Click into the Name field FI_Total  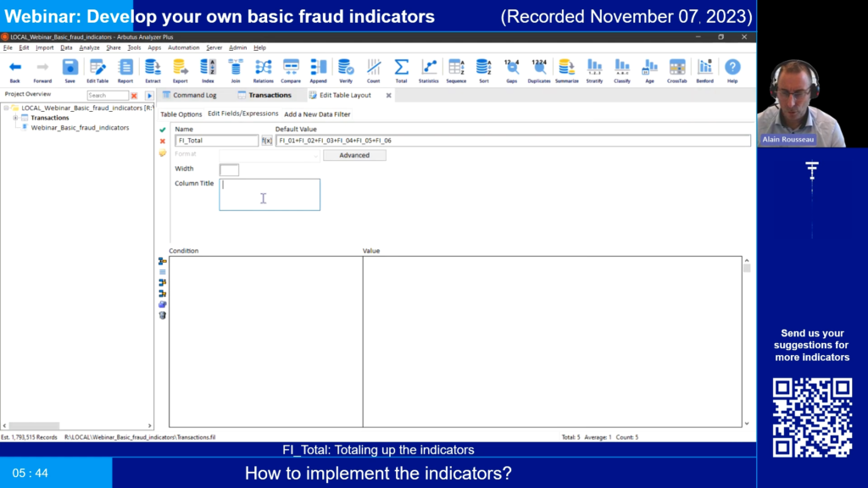tap(216, 141)
